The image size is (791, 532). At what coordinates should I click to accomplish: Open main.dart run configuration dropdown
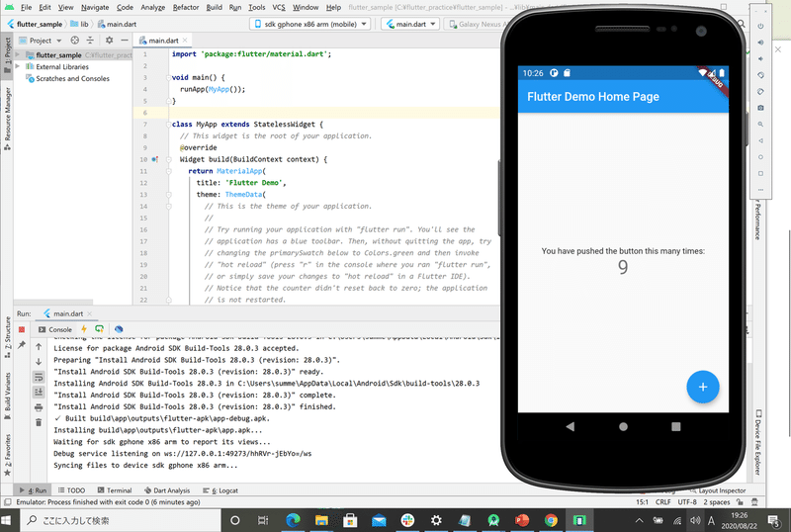click(410, 24)
